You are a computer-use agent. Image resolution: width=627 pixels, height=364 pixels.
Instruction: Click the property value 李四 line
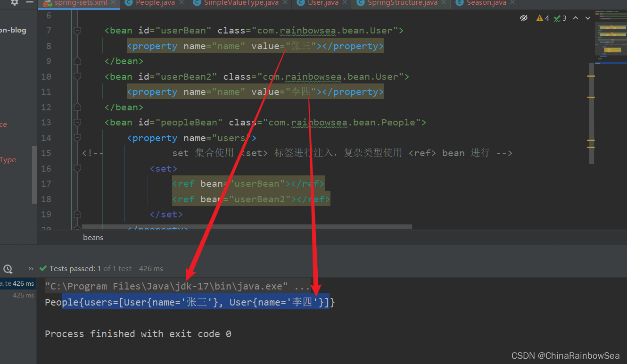(256, 92)
